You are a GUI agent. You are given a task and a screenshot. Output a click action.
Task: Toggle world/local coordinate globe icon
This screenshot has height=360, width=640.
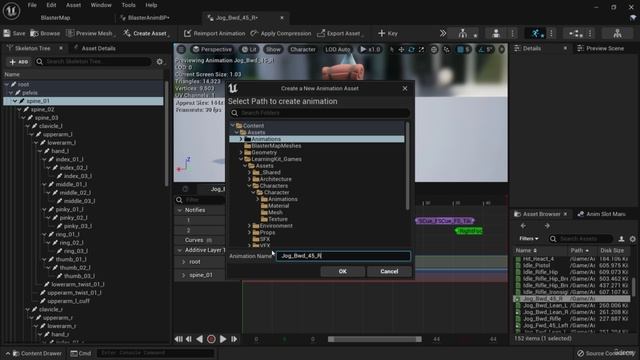pyautogui.click(x=434, y=49)
